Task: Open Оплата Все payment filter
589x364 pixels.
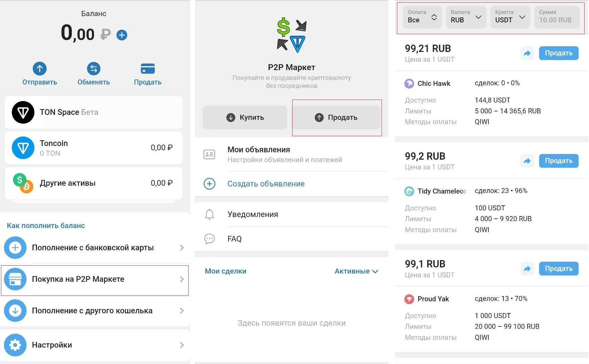Action: (422, 17)
